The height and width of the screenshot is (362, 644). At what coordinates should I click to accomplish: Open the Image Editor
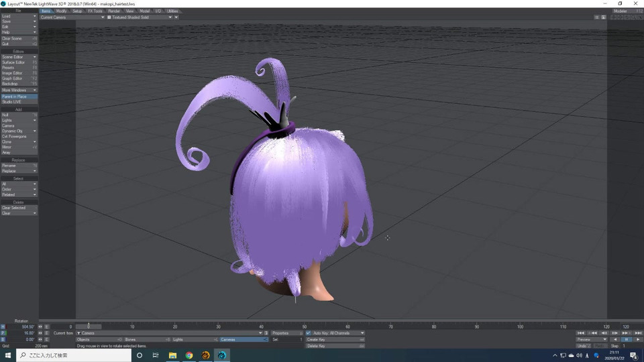(x=19, y=73)
